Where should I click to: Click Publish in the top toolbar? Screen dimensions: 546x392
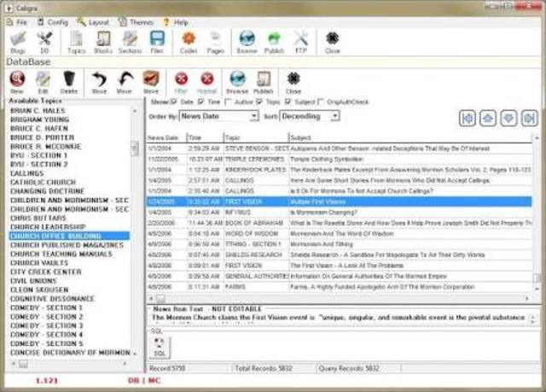[x=274, y=43]
